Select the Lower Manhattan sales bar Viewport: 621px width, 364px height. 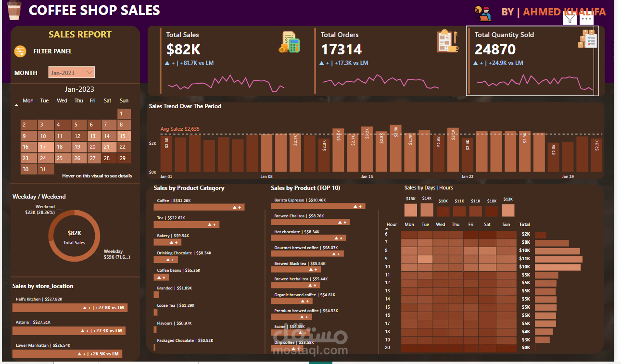[x=67, y=354]
